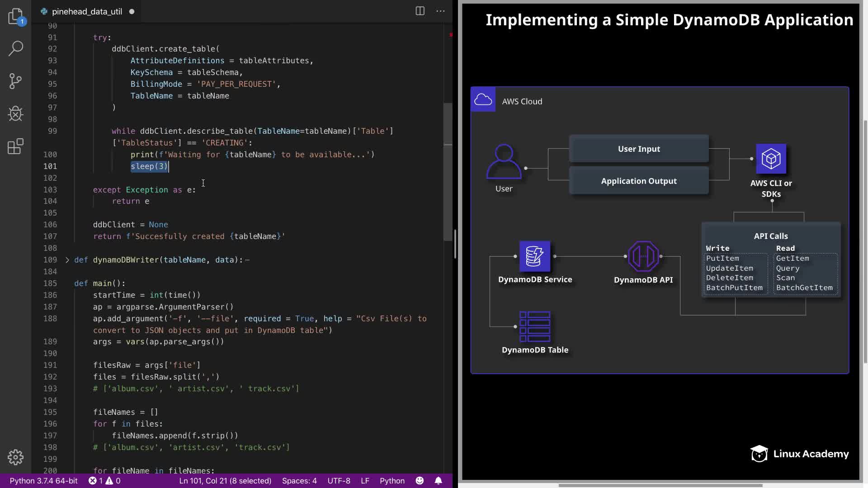Select Python language mode in status bar

coord(392,481)
